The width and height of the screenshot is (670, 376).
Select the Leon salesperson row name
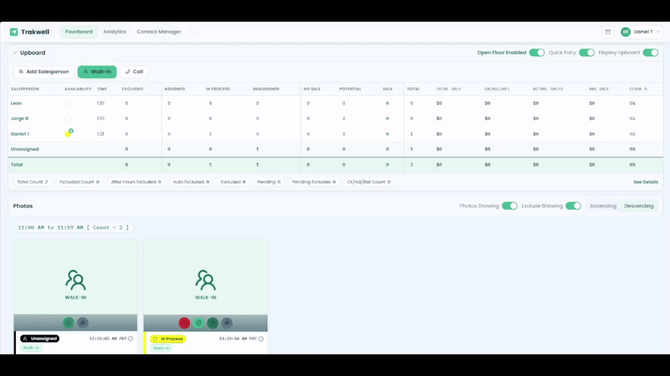tap(16, 103)
